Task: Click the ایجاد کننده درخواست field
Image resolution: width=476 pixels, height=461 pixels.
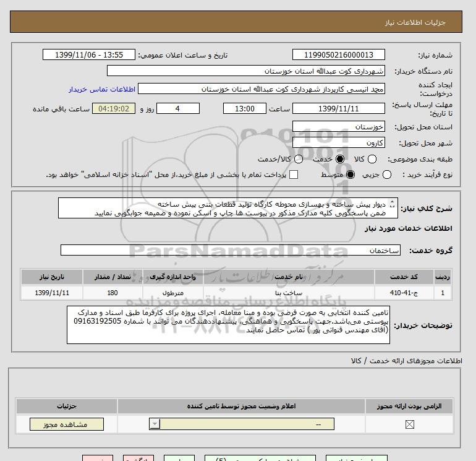Action: (261, 89)
